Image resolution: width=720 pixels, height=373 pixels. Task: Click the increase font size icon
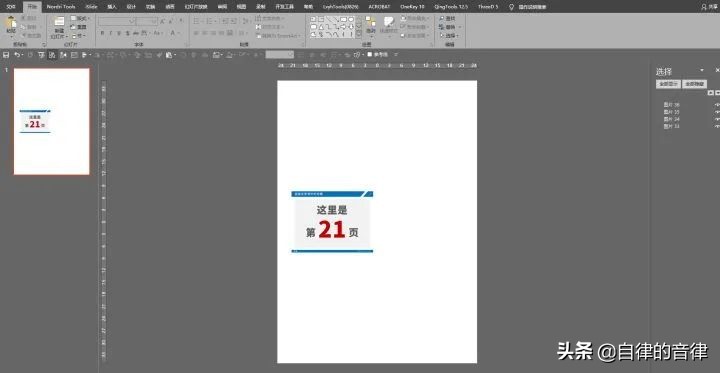[163, 22]
